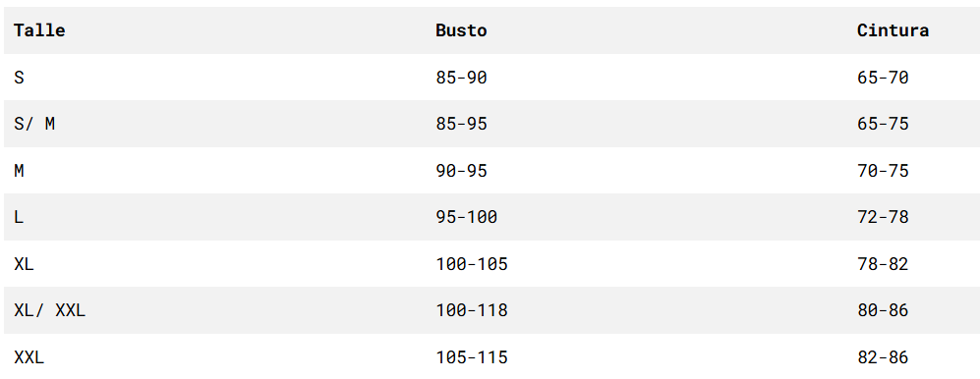Image resolution: width=980 pixels, height=379 pixels.
Task: Click the Cintura column header
Action: (x=894, y=30)
